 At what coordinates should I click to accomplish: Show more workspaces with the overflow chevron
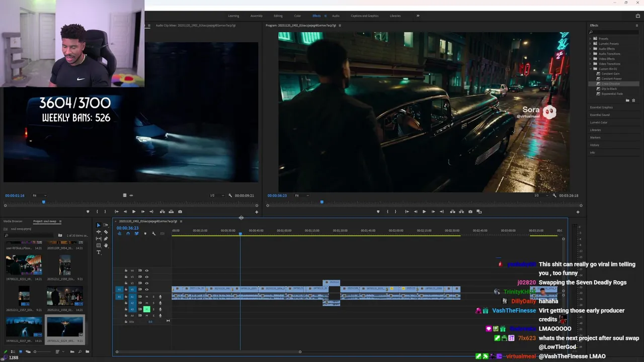tap(418, 16)
